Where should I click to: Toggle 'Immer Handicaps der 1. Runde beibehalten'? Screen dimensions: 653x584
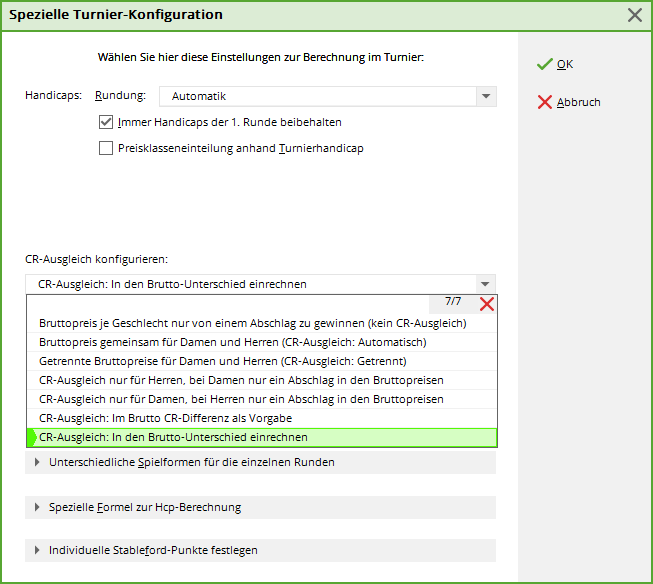pos(106,122)
